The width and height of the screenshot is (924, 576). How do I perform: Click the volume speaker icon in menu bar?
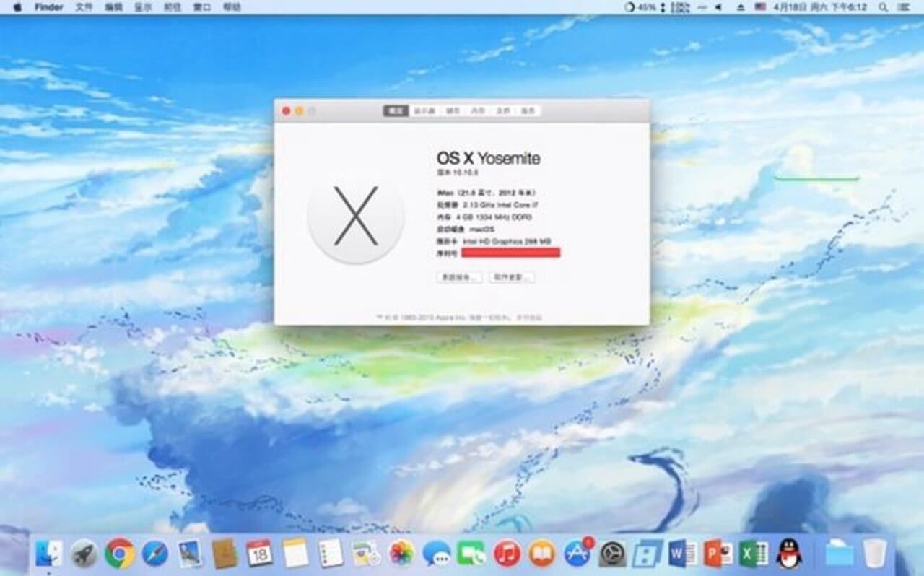pyautogui.click(x=718, y=6)
